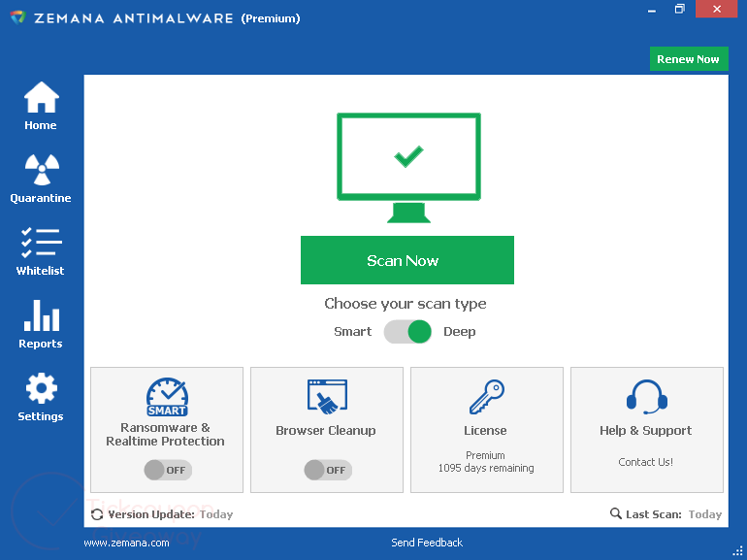Click the SMART speedometer protection icon
This screenshot has height=560, width=747.
(x=167, y=397)
